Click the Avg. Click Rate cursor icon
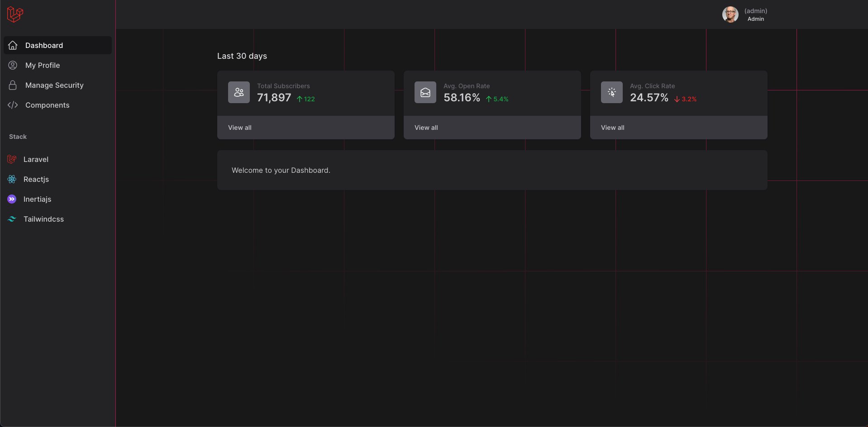Viewport: 868px width, 427px height. [612, 92]
